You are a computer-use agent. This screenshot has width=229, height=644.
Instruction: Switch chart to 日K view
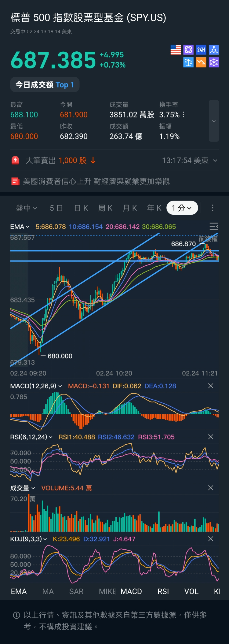[x=81, y=208]
